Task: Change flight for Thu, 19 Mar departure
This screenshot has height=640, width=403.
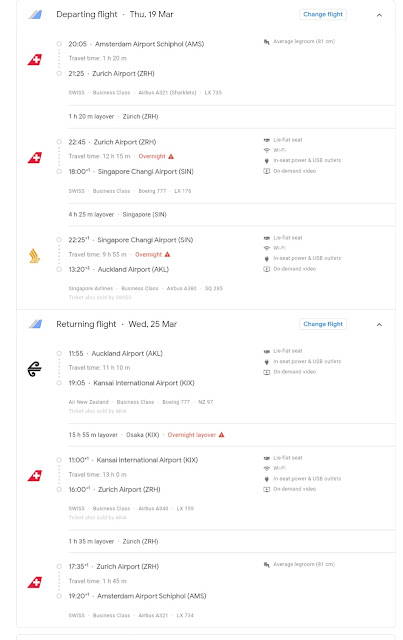Action: (x=323, y=14)
